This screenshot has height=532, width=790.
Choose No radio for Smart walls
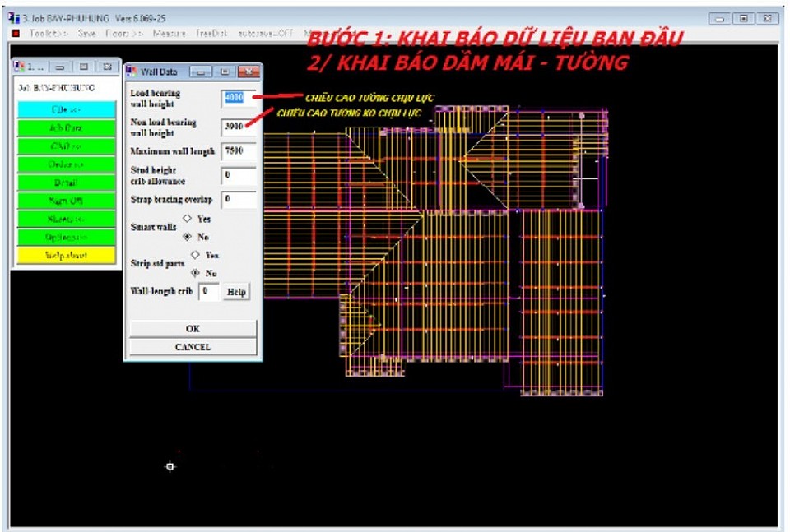point(187,236)
